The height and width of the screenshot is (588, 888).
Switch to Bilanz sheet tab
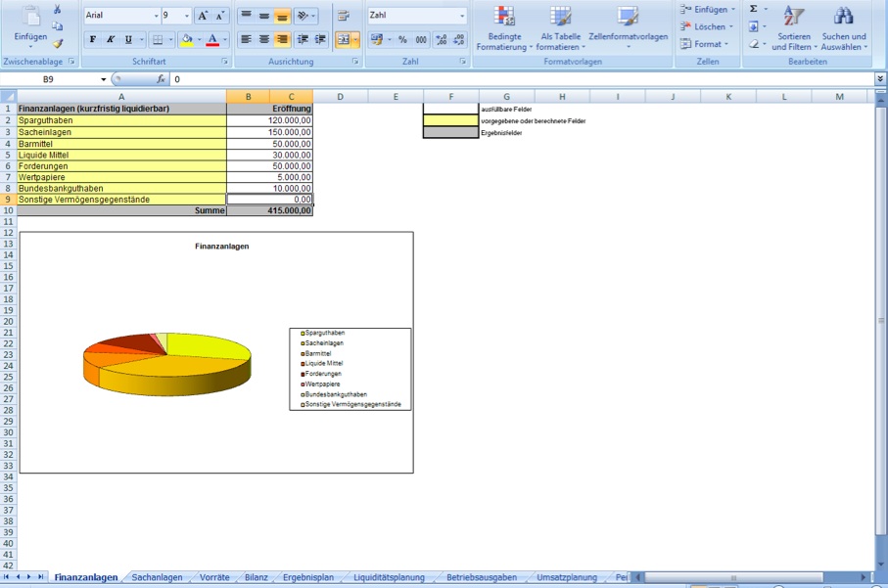(256, 577)
